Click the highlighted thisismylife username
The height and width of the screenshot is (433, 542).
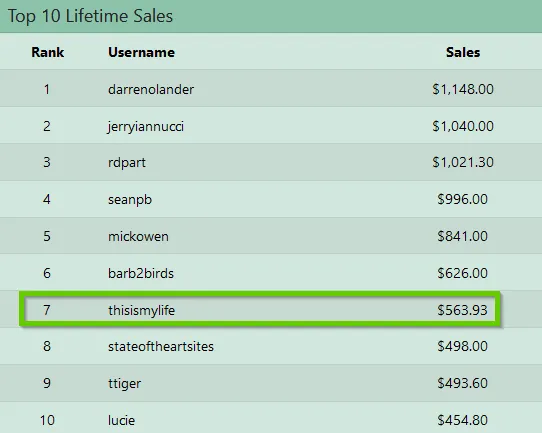[x=141, y=311]
